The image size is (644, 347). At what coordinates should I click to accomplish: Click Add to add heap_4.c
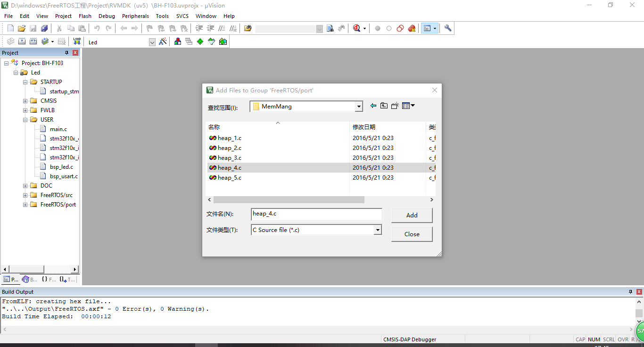[x=411, y=215]
